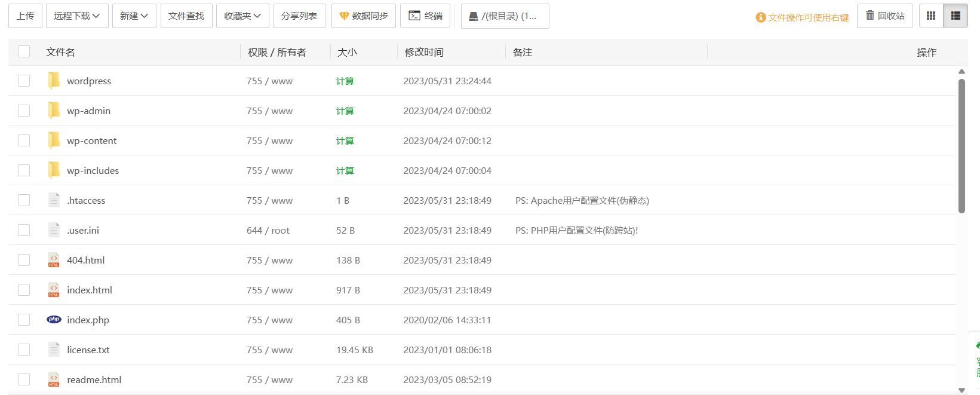Click the 404.html file icon
This screenshot has width=980, height=395.
point(54,260)
